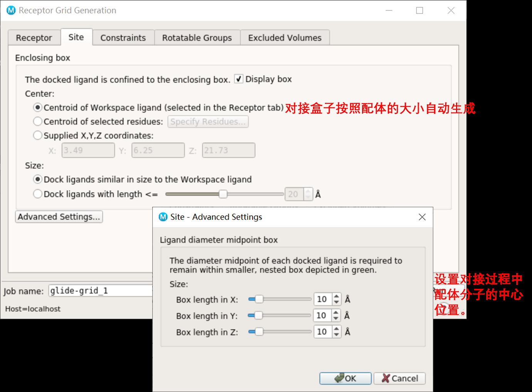Image resolution: width=532 pixels, height=392 pixels.
Task: Maximize the Receptor Grid Generation window
Action: click(x=420, y=10)
